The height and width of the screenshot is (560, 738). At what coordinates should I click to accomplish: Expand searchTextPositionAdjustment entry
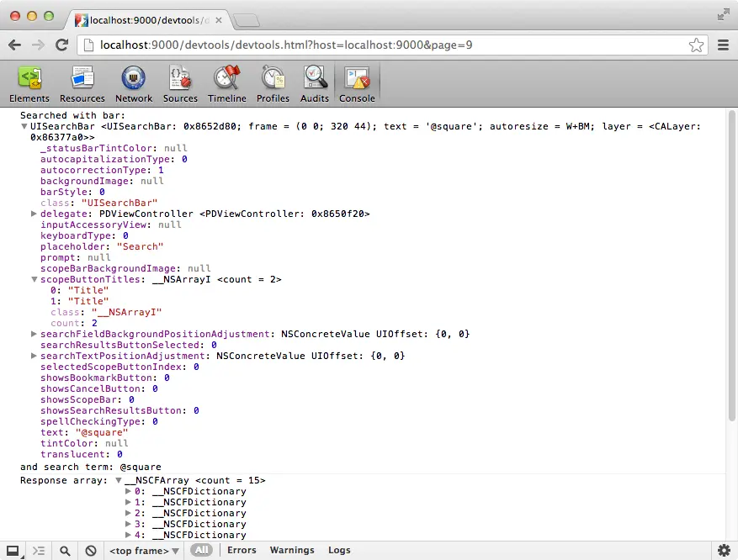pyautogui.click(x=34, y=356)
